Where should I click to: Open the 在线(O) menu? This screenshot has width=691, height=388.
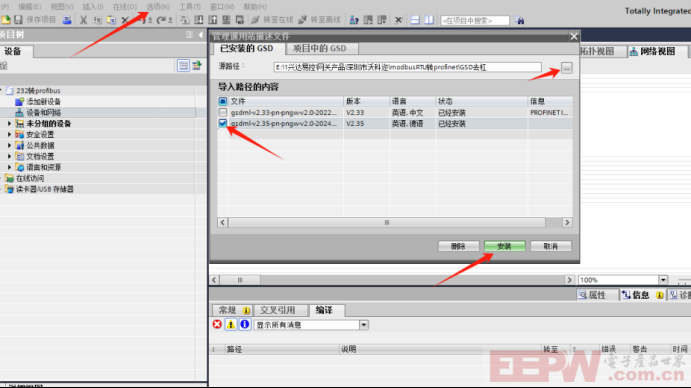(x=125, y=7)
